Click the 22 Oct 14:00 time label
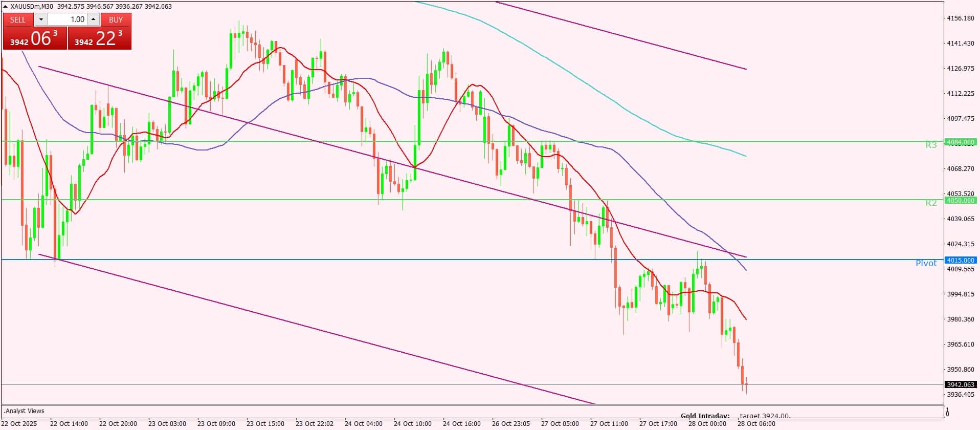 (69, 424)
